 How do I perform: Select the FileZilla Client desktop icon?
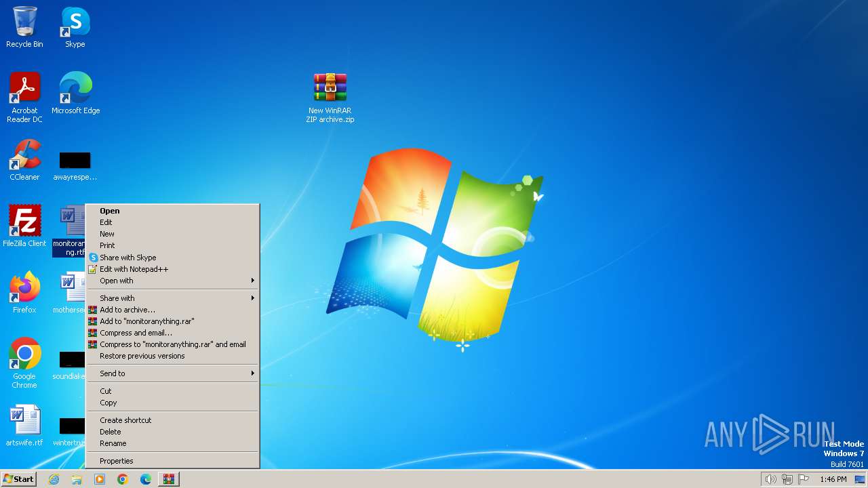tap(24, 226)
